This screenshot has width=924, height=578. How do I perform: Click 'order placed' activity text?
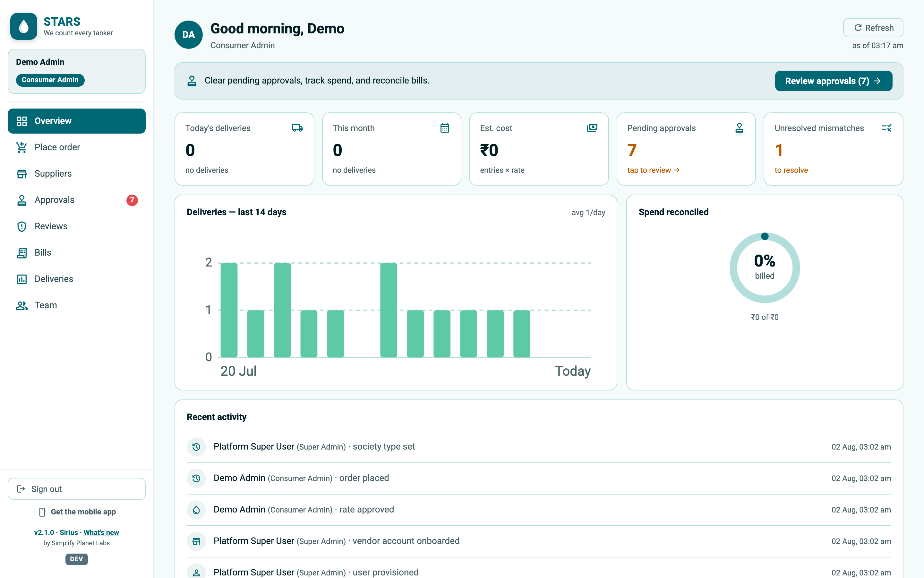coord(364,478)
